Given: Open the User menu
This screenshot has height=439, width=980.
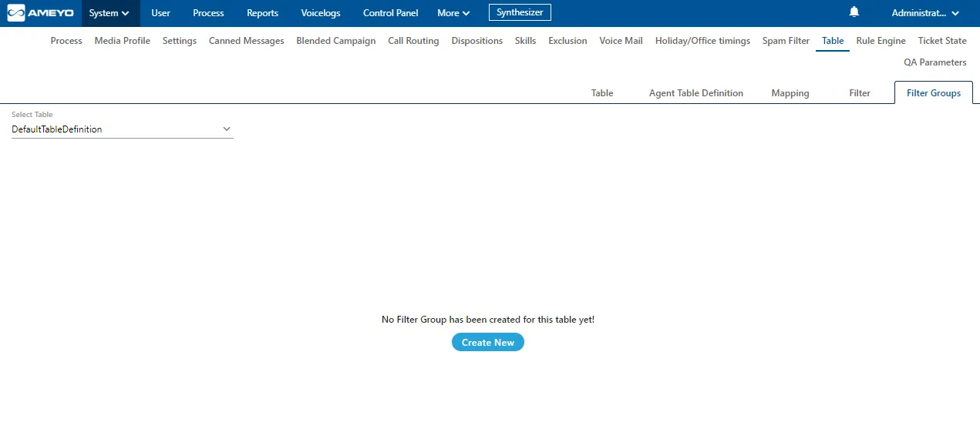Looking at the screenshot, I should point(160,13).
